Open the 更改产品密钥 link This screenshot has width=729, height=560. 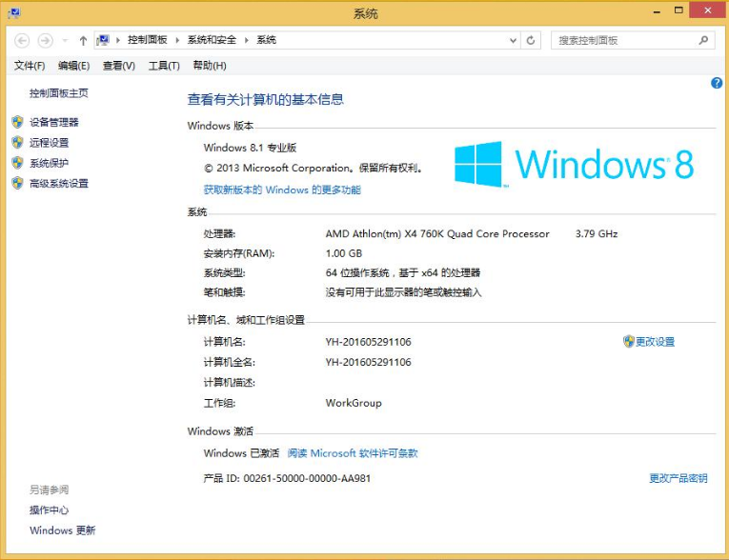(678, 478)
